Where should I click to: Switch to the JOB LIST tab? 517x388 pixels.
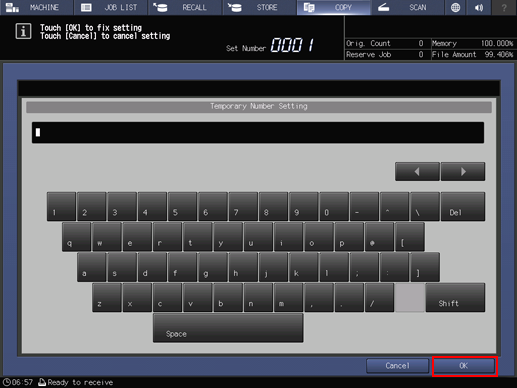(x=111, y=7)
